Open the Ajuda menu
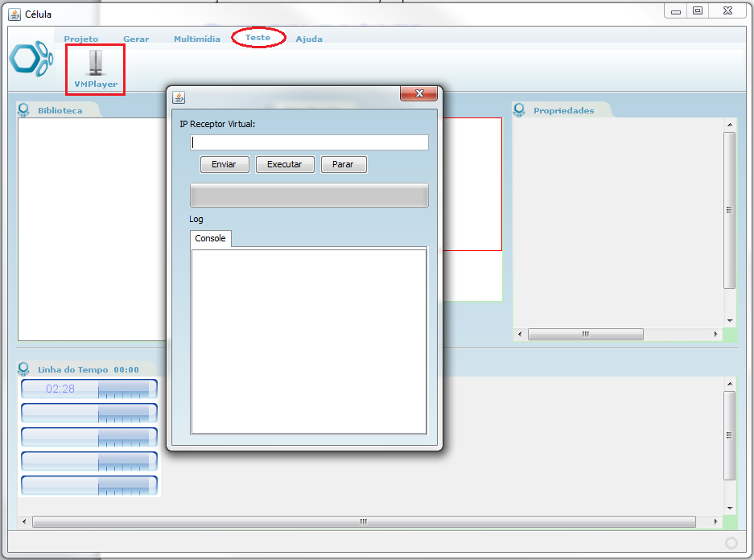The image size is (754, 560). 309,39
